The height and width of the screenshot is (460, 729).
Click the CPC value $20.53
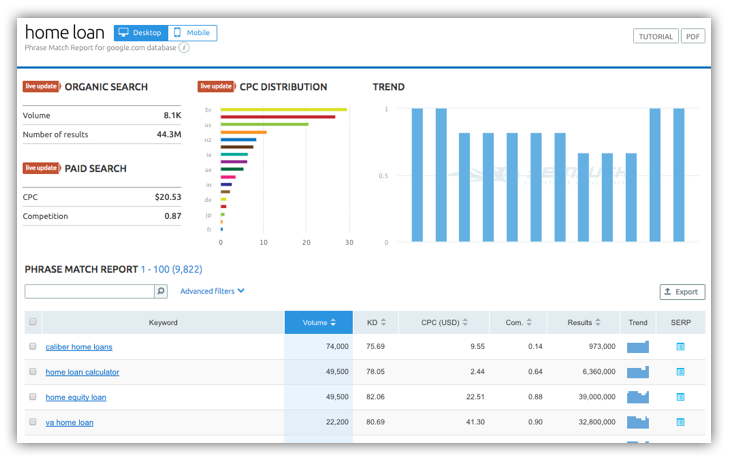click(168, 197)
